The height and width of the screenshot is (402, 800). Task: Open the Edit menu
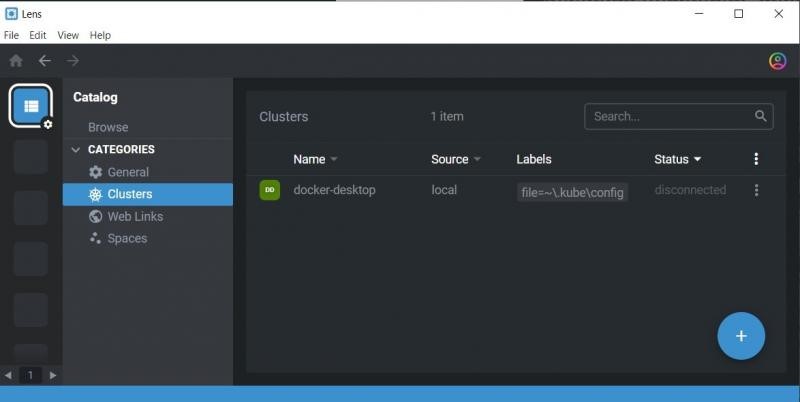tap(38, 35)
